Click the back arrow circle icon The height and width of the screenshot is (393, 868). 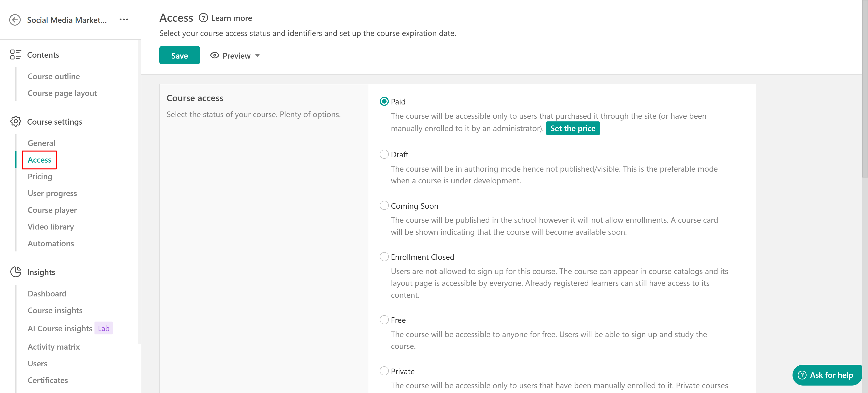click(15, 20)
